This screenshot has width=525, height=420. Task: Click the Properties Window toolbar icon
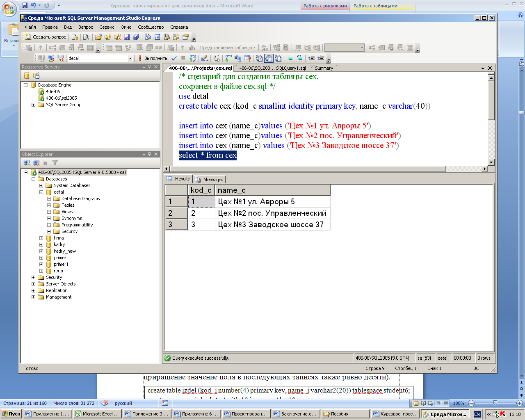[185, 37]
